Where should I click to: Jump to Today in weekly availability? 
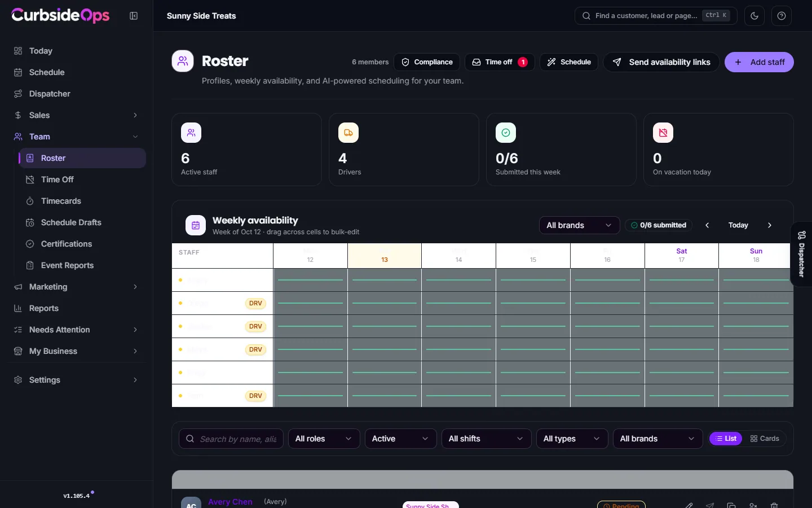[738, 225]
